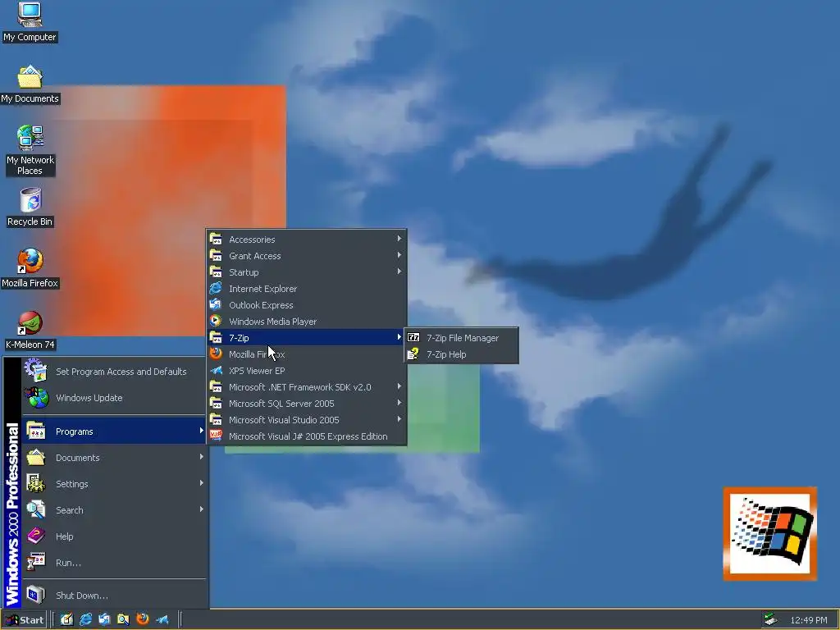Click Help book icon in Start menu

coord(36,536)
